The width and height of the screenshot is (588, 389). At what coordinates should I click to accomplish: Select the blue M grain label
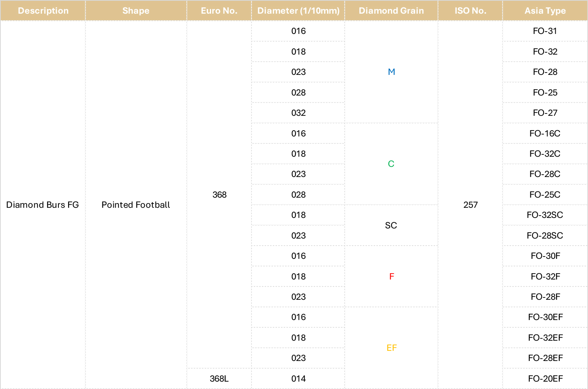pyautogui.click(x=391, y=72)
